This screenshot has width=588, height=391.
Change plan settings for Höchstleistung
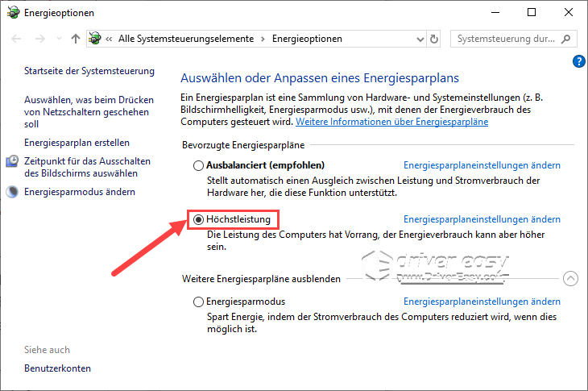(482, 219)
